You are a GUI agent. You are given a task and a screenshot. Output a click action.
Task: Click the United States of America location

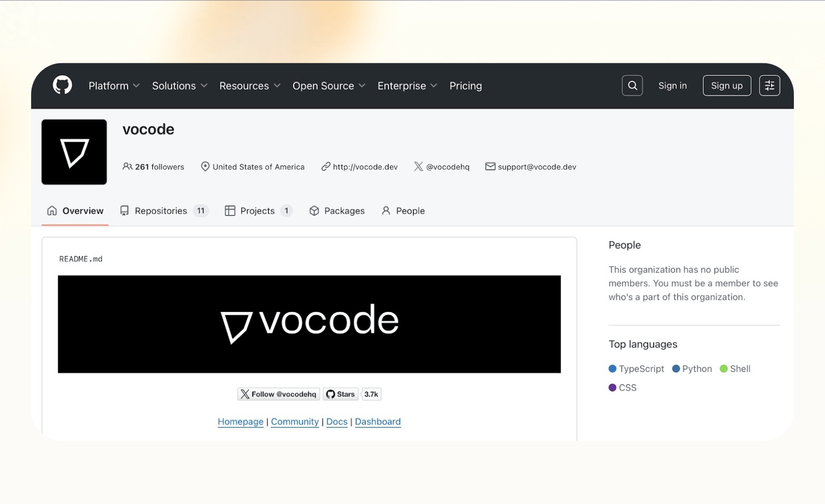tap(258, 166)
